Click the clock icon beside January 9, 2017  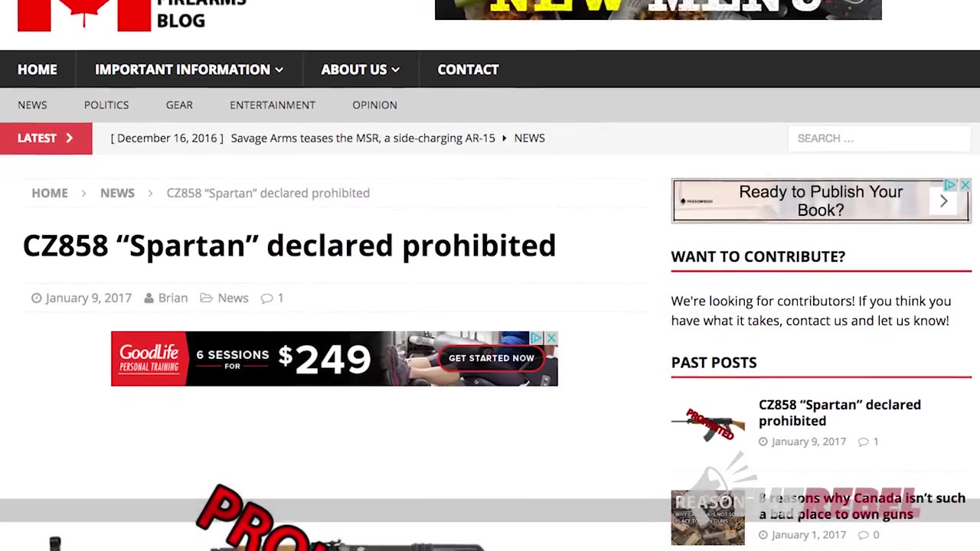(36, 298)
